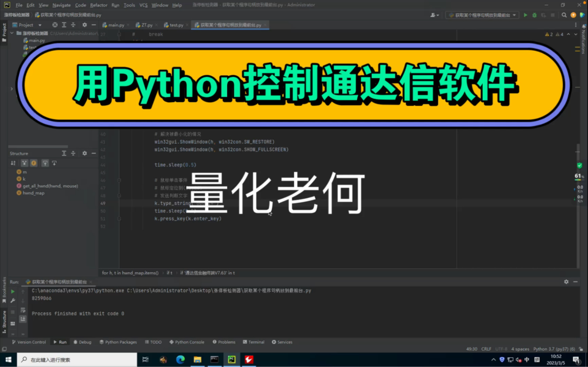Switch to test.py editor tab
The height and width of the screenshot is (367, 588).
point(176,25)
